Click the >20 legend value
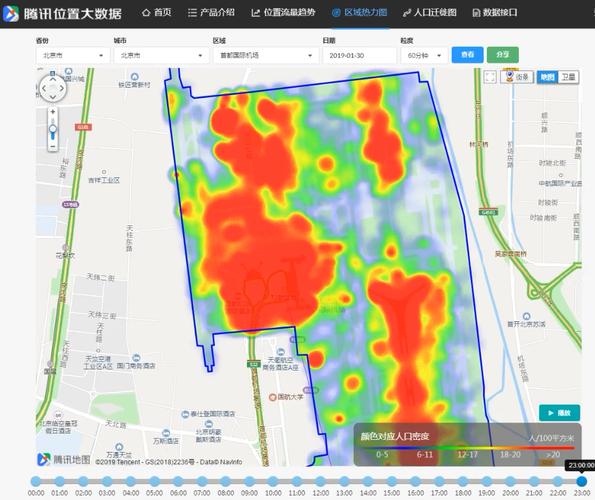 553,454
